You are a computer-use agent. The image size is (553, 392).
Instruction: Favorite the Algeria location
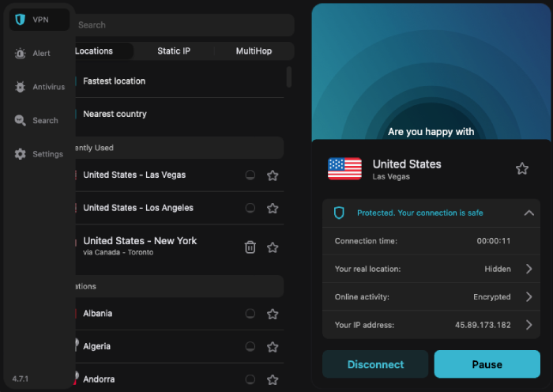pyautogui.click(x=273, y=347)
